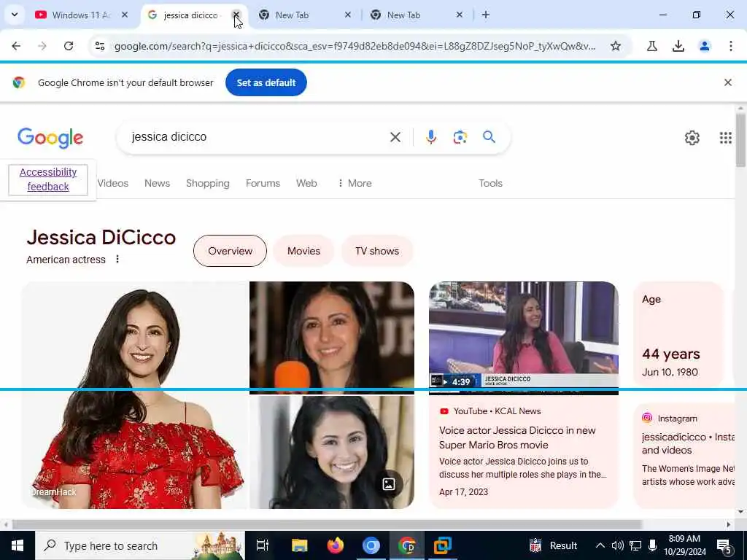Open the photo with orange microphone
This screenshot has height=560, width=747.
(x=332, y=338)
